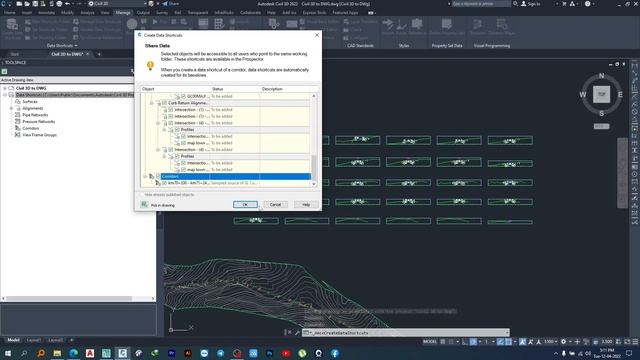This screenshot has height=360, width=640.
Task: Switch to the Home ribbon tab
Action: pos(10,13)
